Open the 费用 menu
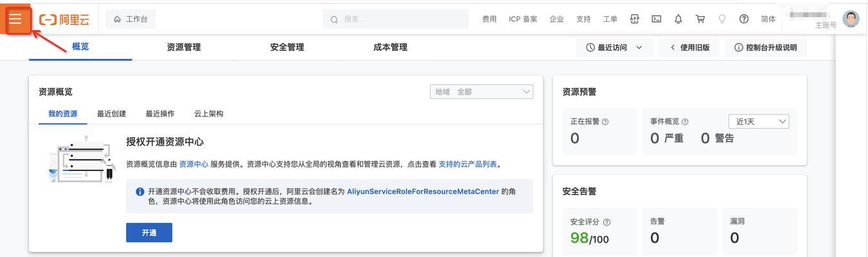The image size is (868, 257). click(x=489, y=19)
